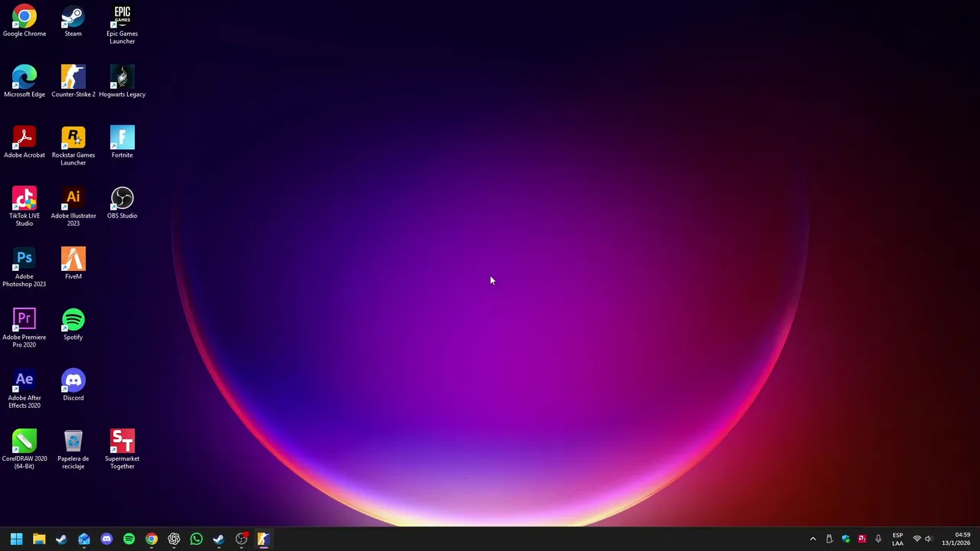The height and width of the screenshot is (551, 980).
Task: Open ESP LAA input language switcher
Action: (897, 539)
